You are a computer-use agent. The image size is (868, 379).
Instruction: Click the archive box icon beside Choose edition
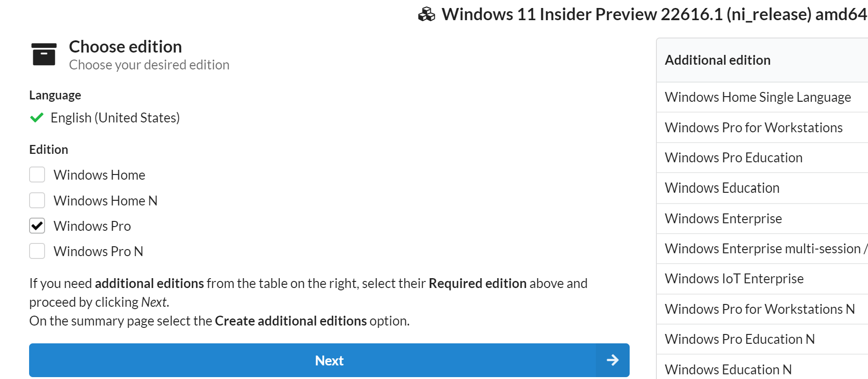click(44, 54)
